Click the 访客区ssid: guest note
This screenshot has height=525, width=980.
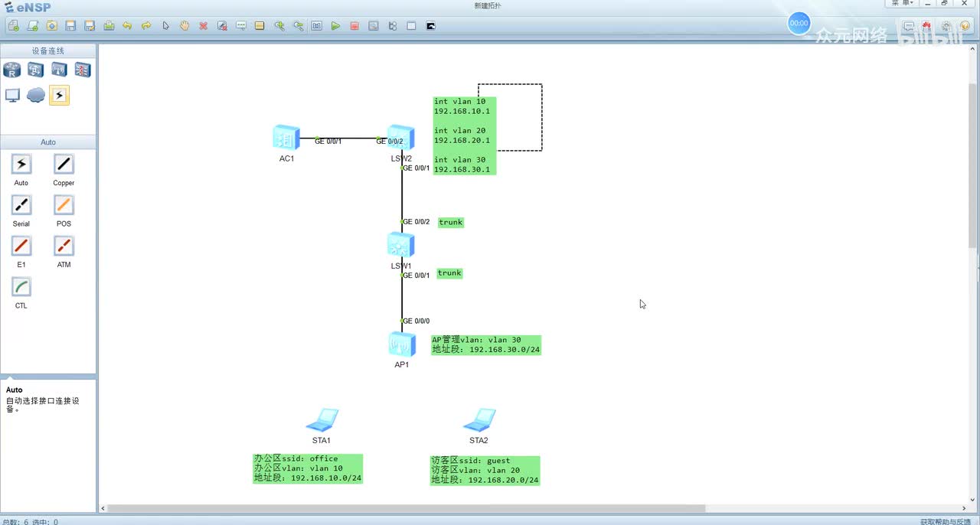485,471
